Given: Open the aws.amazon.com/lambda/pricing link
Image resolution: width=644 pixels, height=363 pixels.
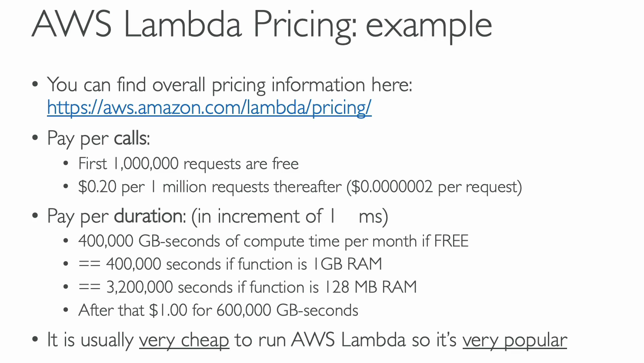Looking at the screenshot, I should click(209, 107).
